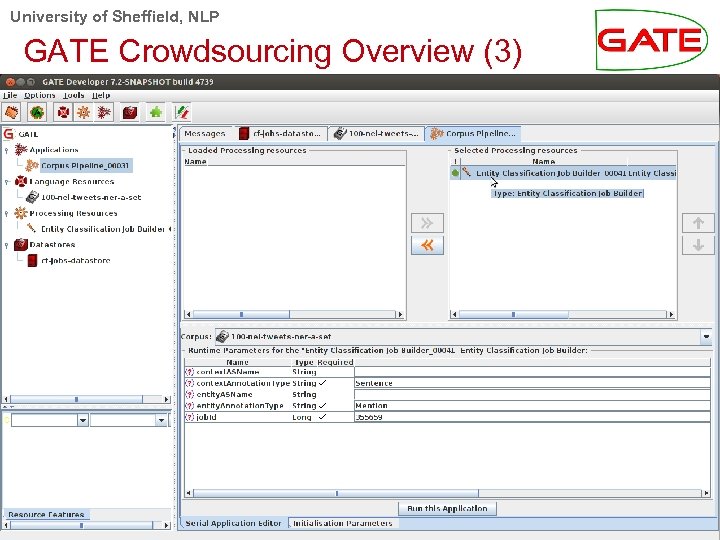Viewport: 720px width, 540px height.
Task: Open the Options menu
Action: [39, 95]
